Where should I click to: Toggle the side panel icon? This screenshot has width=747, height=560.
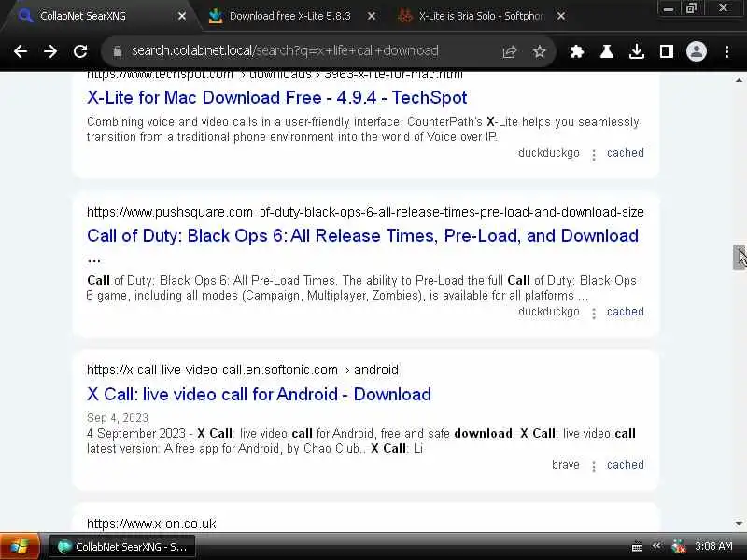coord(666,51)
